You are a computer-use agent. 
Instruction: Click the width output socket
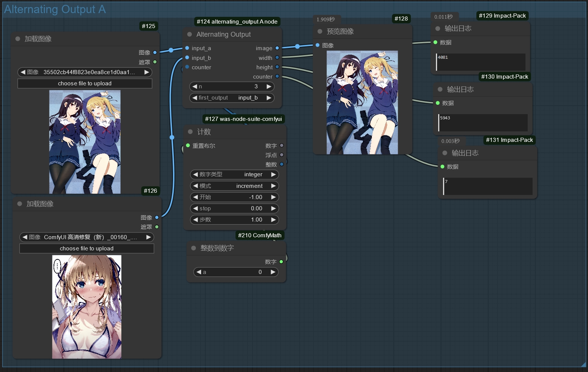[277, 58]
